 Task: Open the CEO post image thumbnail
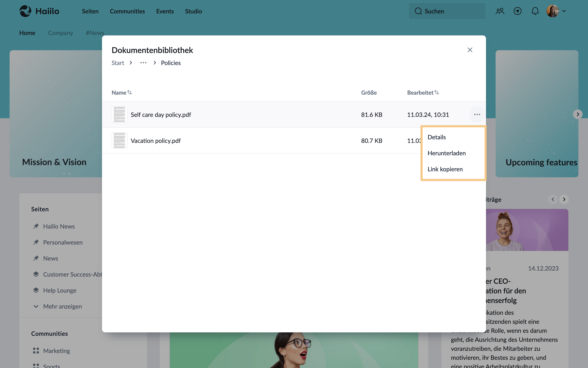(527, 230)
